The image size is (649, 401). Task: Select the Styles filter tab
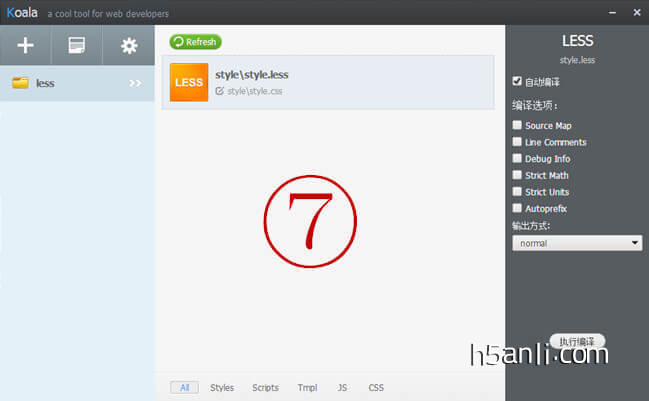[222, 387]
